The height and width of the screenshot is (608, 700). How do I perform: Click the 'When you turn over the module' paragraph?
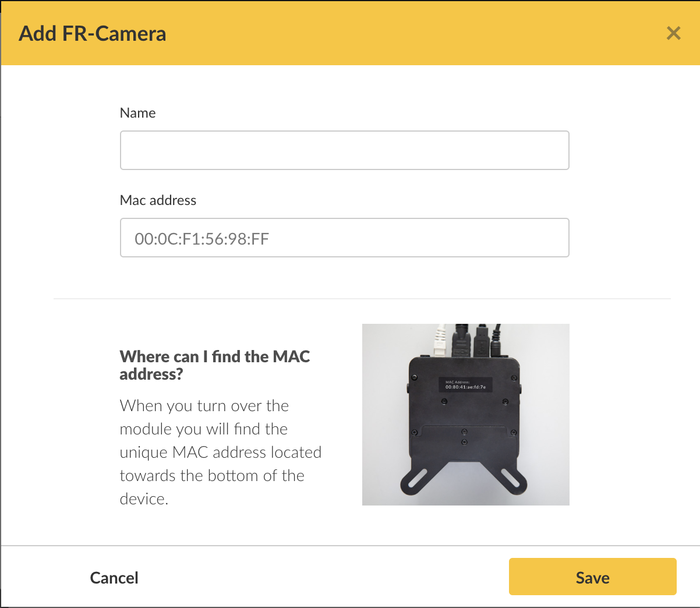220,452
